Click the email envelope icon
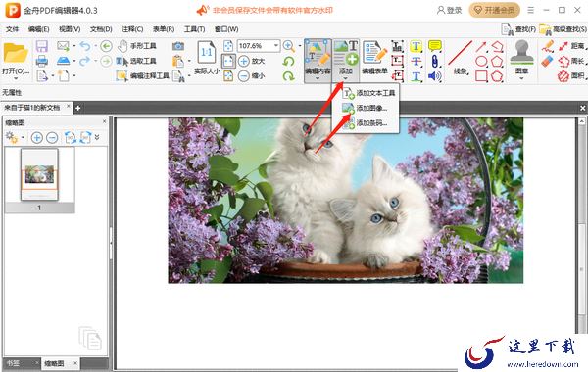Screen dimensions: 588x372 [63, 46]
